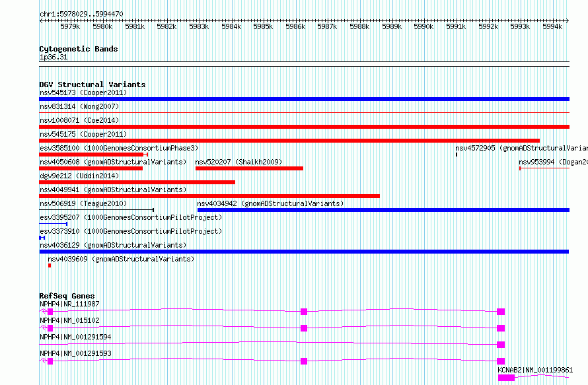Select the nsv4050608 gnomAD red variant bar

(x=91, y=168)
